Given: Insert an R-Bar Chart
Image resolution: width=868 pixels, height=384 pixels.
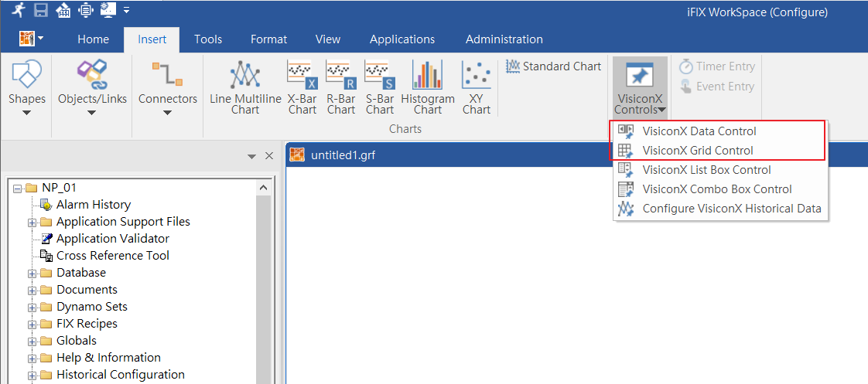Looking at the screenshot, I should [x=341, y=88].
